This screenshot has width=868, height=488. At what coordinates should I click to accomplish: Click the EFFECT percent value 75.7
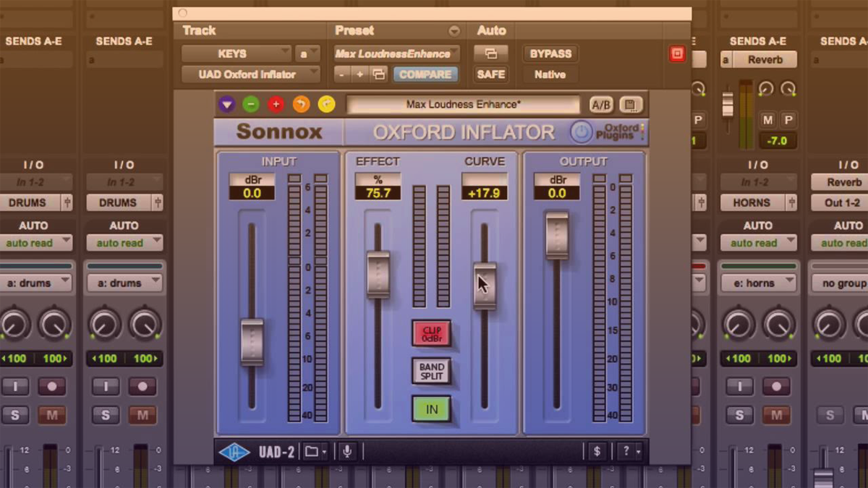378,193
